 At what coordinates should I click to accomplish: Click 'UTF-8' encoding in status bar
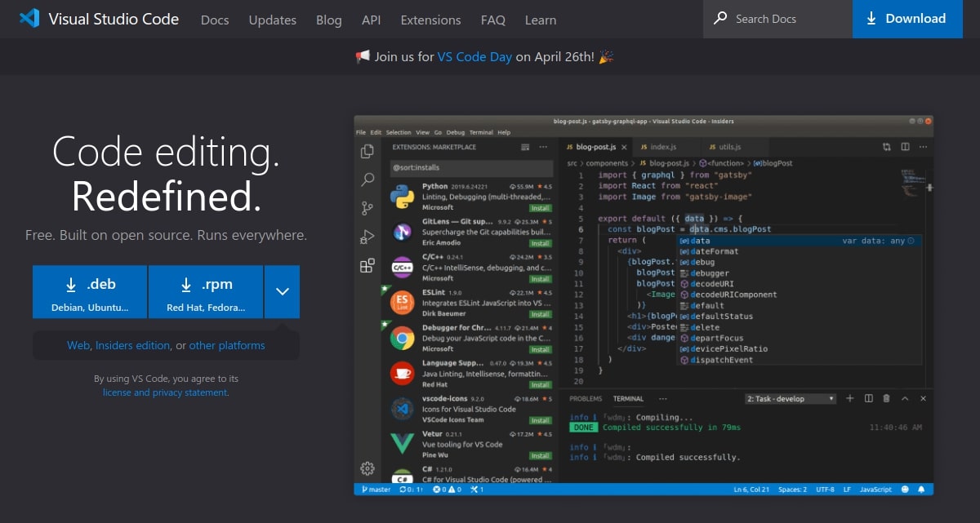click(x=824, y=490)
